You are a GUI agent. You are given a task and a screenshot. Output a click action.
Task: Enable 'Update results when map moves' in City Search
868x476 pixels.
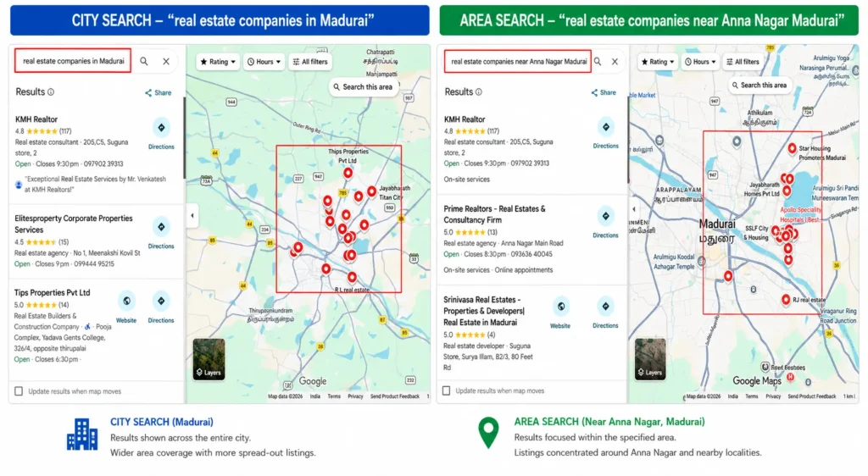tap(19, 391)
